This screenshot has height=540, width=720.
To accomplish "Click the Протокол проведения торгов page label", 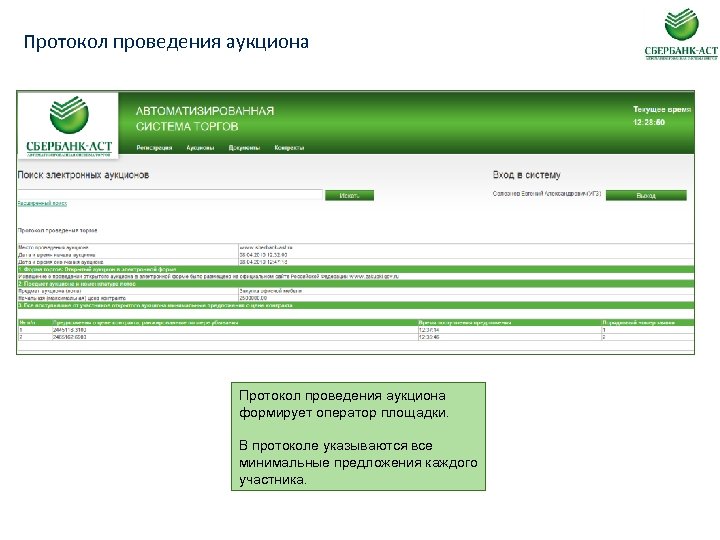I will pos(57,231).
